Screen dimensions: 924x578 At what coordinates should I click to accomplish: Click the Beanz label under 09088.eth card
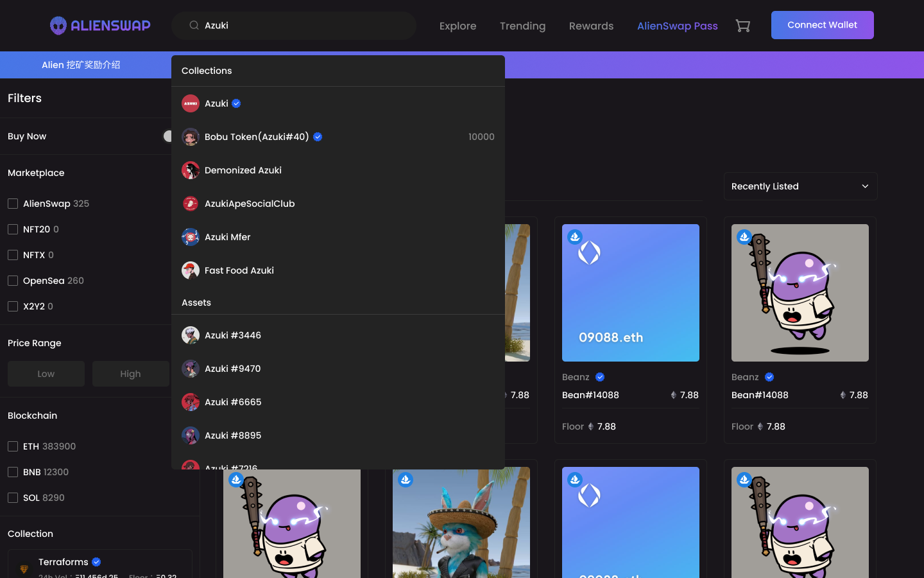[x=576, y=377]
